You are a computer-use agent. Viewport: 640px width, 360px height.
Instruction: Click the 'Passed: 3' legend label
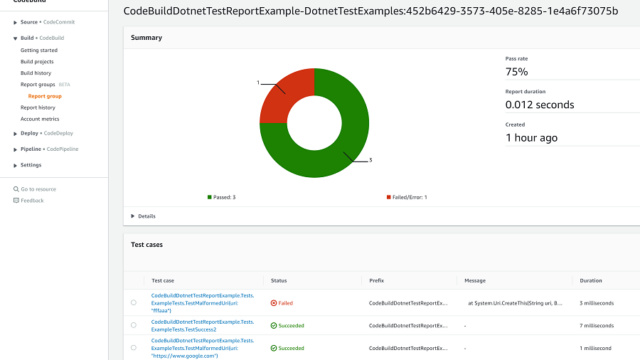pos(224,197)
